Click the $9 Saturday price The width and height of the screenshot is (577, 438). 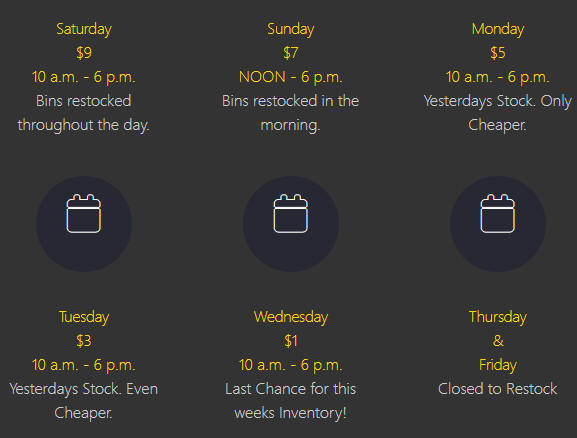[84, 53]
